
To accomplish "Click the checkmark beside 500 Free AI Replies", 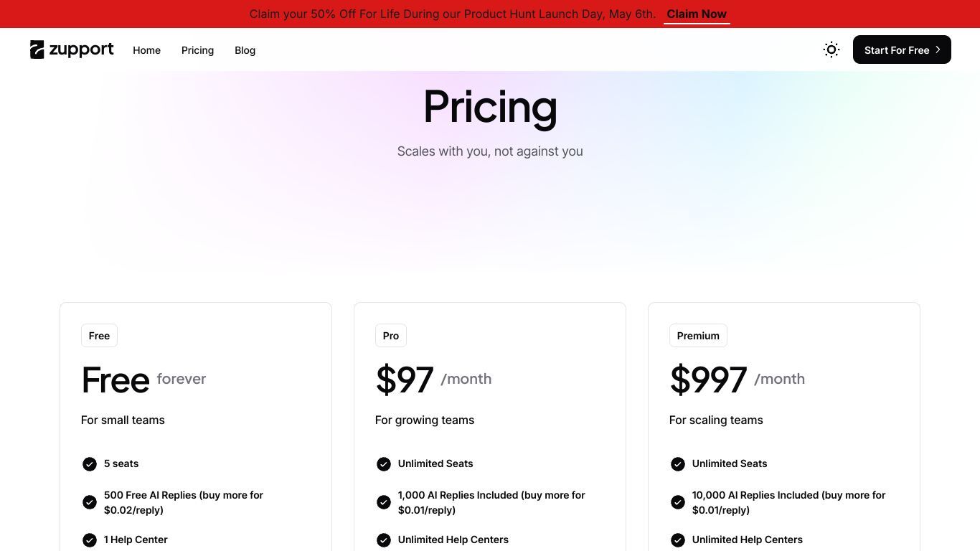I will (90, 502).
